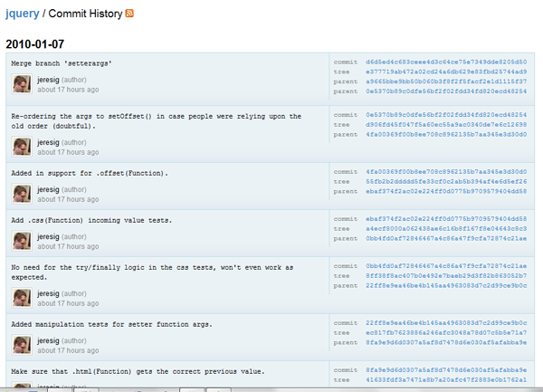
Task: Open the Commit History RSS feed icon
Action: tap(129, 14)
